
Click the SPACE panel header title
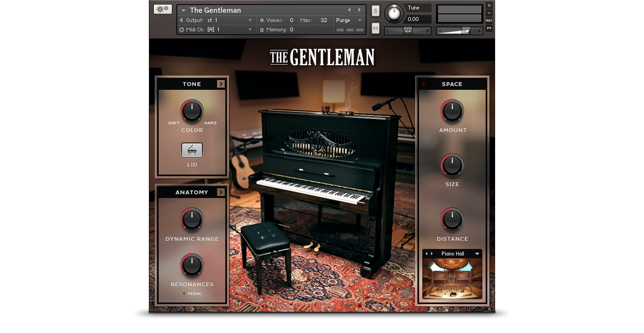pos(452,84)
